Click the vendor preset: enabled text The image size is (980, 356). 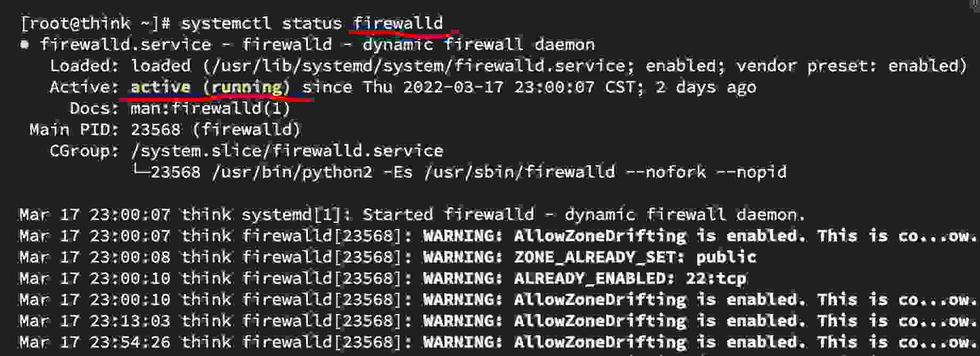[x=851, y=66]
